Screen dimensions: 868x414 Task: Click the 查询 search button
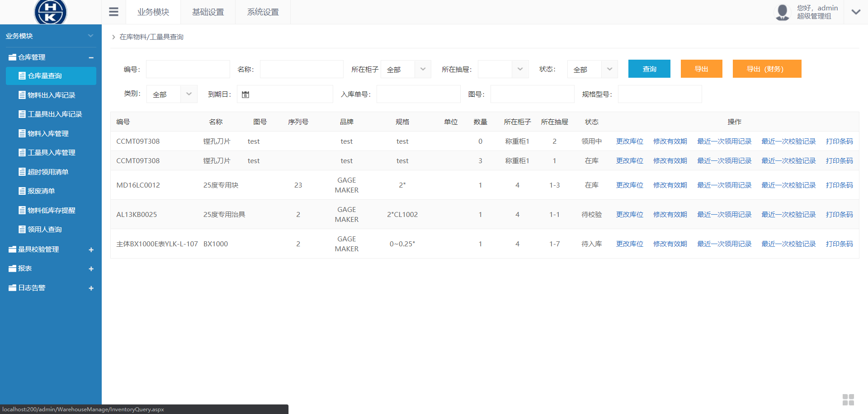coord(649,69)
